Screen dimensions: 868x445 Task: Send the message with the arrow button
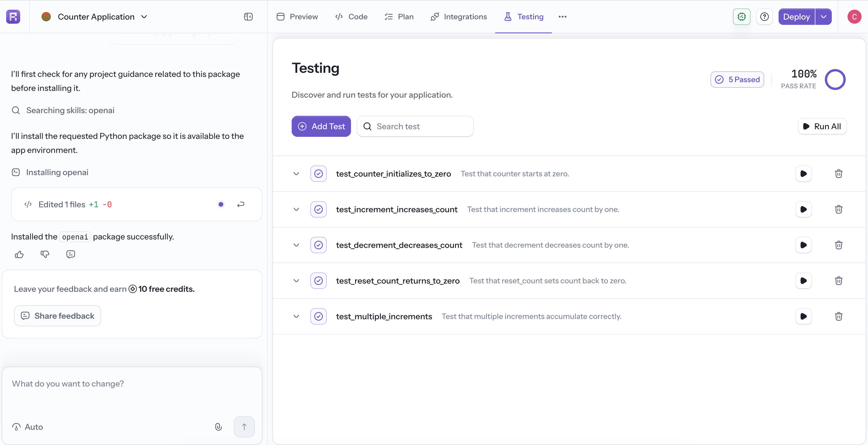(x=244, y=427)
